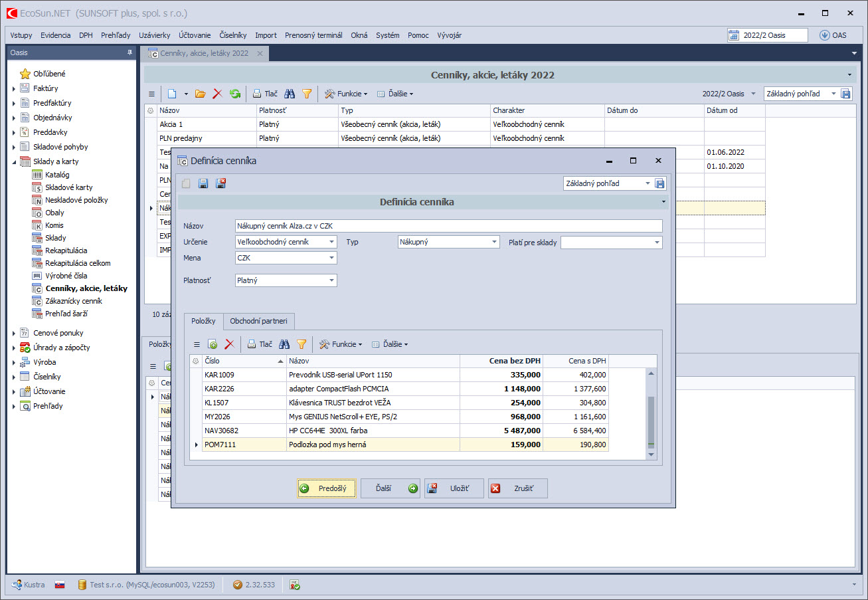Click the filter funnel in dialog's Položky toolbar

[302, 344]
